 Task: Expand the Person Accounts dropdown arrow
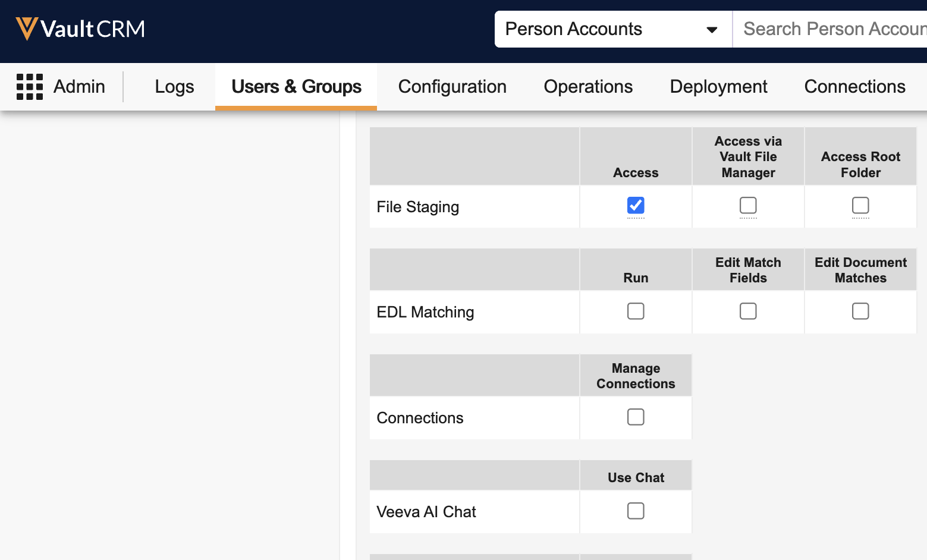tap(711, 30)
